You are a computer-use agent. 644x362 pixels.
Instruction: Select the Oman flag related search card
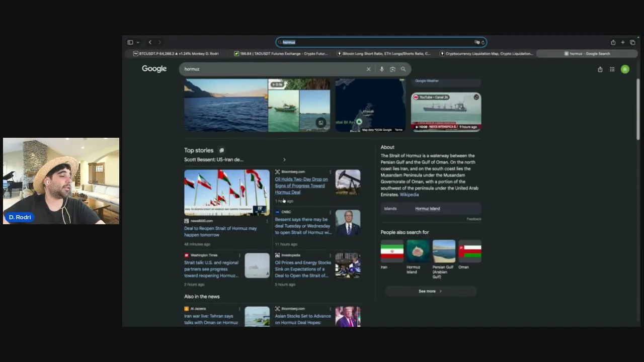pos(470,254)
